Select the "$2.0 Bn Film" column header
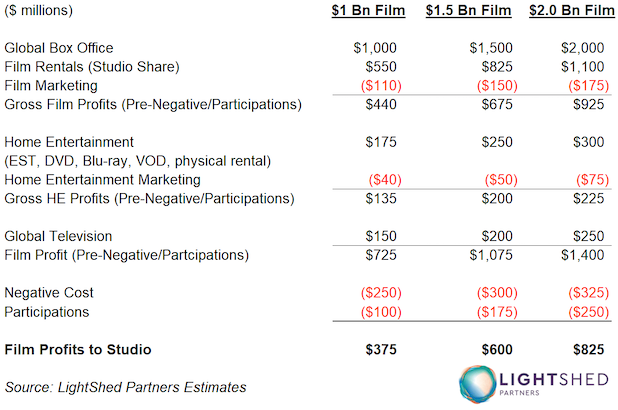Viewport: 618px width, 410px height. pos(571,12)
